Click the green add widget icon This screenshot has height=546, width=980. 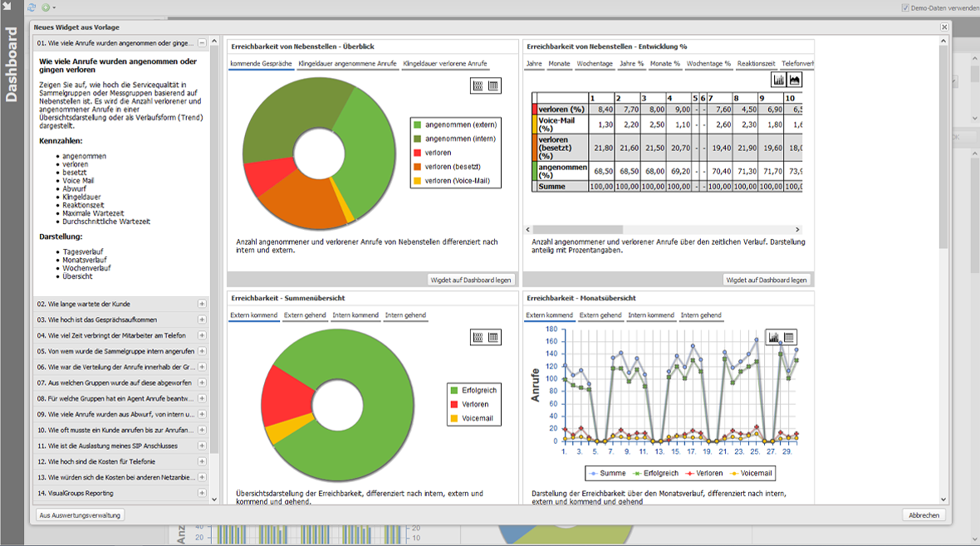pyautogui.click(x=46, y=7)
